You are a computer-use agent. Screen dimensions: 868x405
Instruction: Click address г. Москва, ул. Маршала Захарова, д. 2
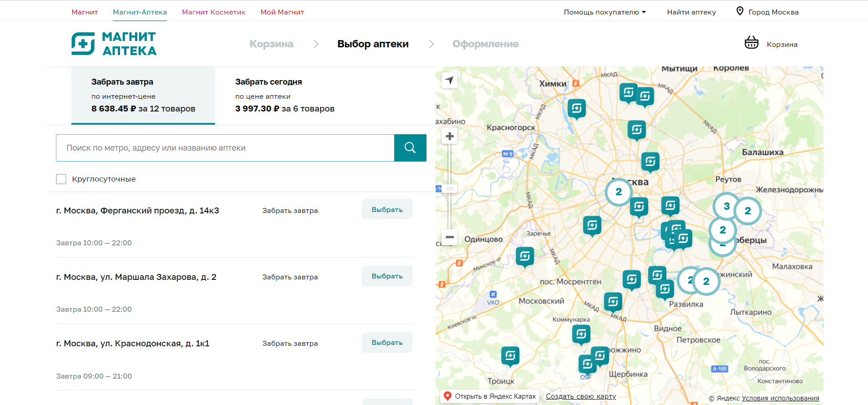[x=136, y=277]
